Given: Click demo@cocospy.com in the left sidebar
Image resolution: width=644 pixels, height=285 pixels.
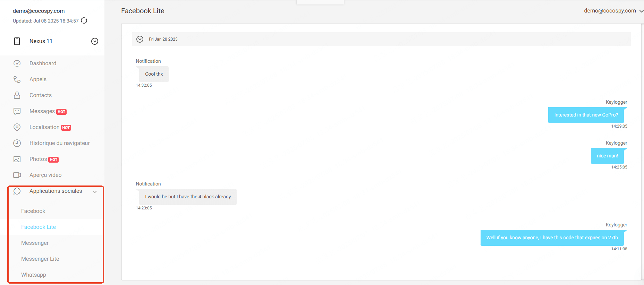Looking at the screenshot, I should 39,11.
